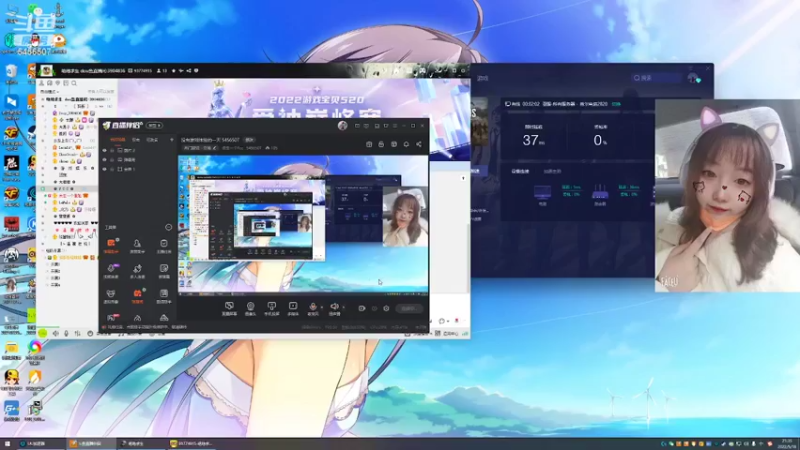The image size is (800, 450).
Task: Open speaker options dropdown arrow
Action: (343, 307)
